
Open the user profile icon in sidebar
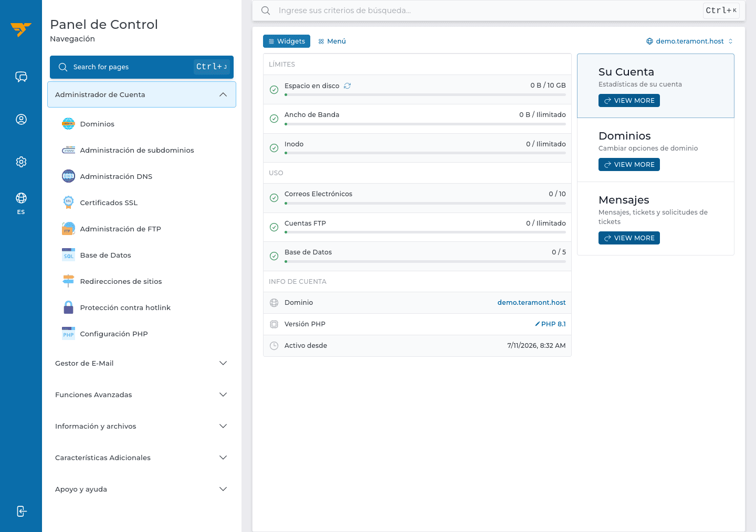point(21,120)
